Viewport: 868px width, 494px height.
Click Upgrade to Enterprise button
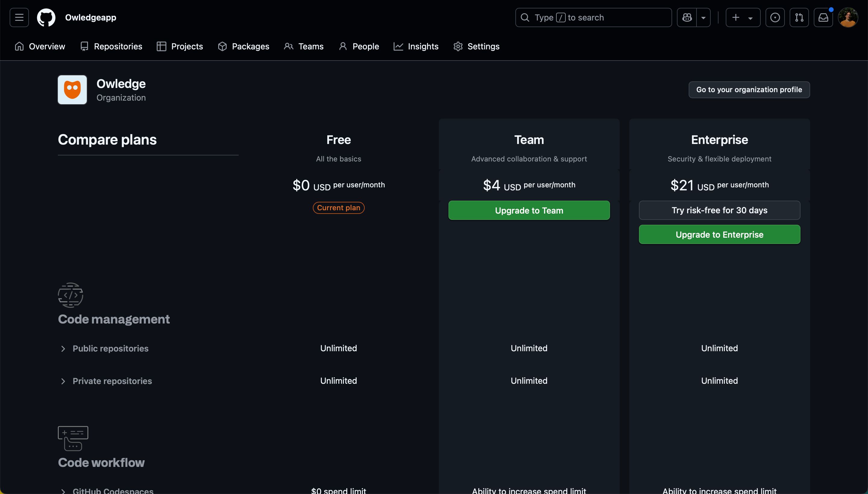point(719,234)
